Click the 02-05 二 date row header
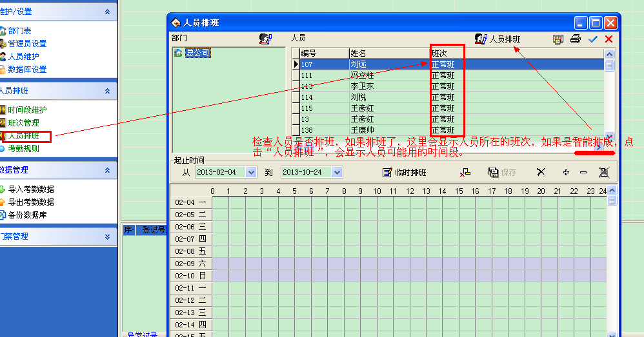The width and height of the screenshot is (644, 337). pyautogui.click(x=191, y=215)
